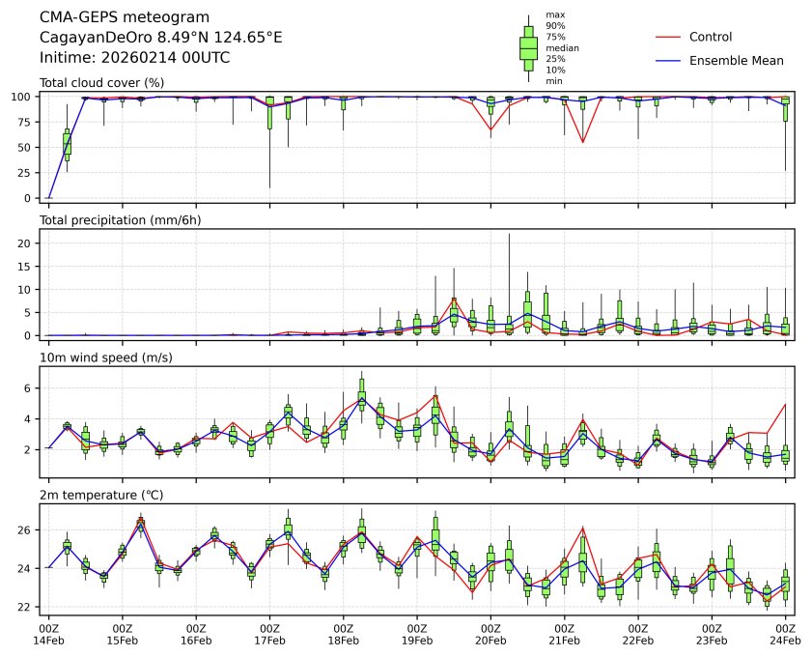Click the "100" tick on the cloud cover axis
The image size is (812, 657).
tap(21, 97)
